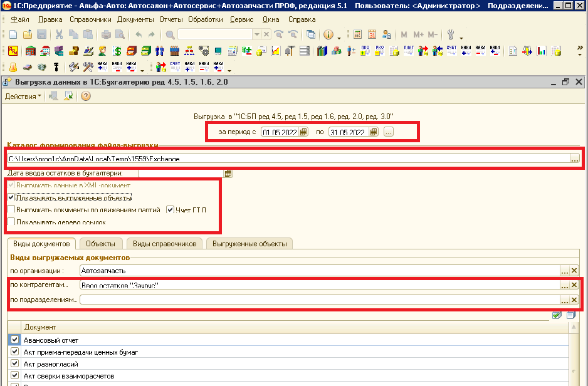Click the export catalog path field

(x=288, y=159)
